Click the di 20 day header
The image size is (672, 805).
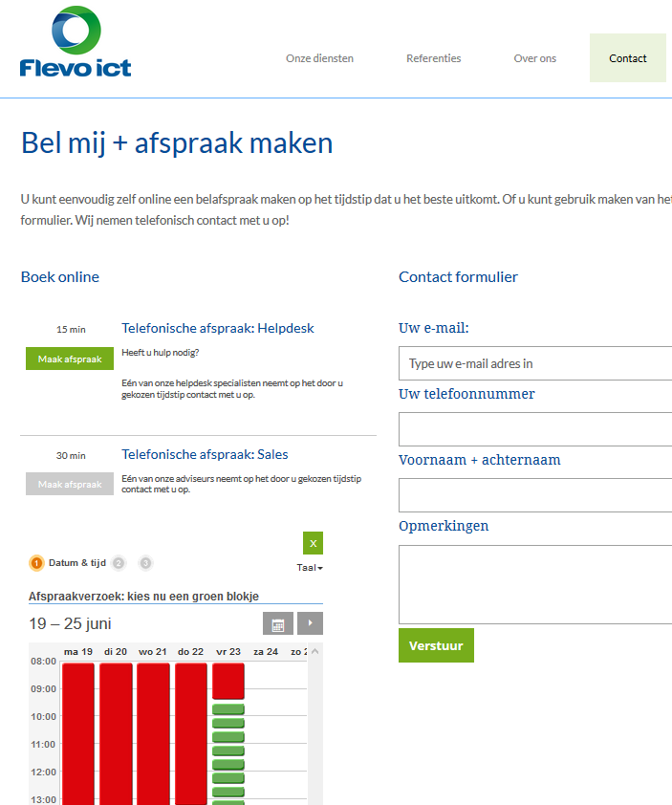tap(116, 651)
